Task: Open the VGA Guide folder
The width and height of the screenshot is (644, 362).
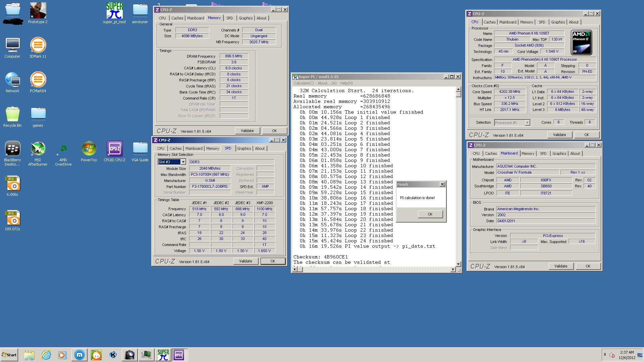Action: coord(140,151)
